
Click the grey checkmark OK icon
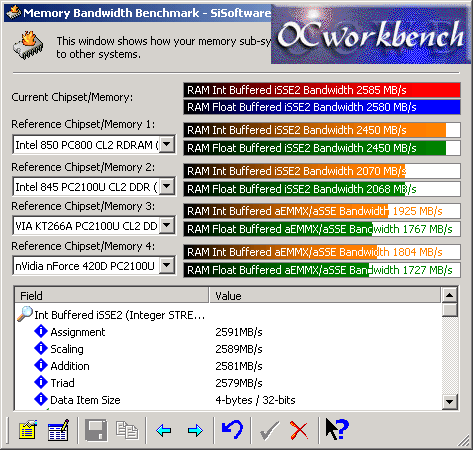pos(269,430)
